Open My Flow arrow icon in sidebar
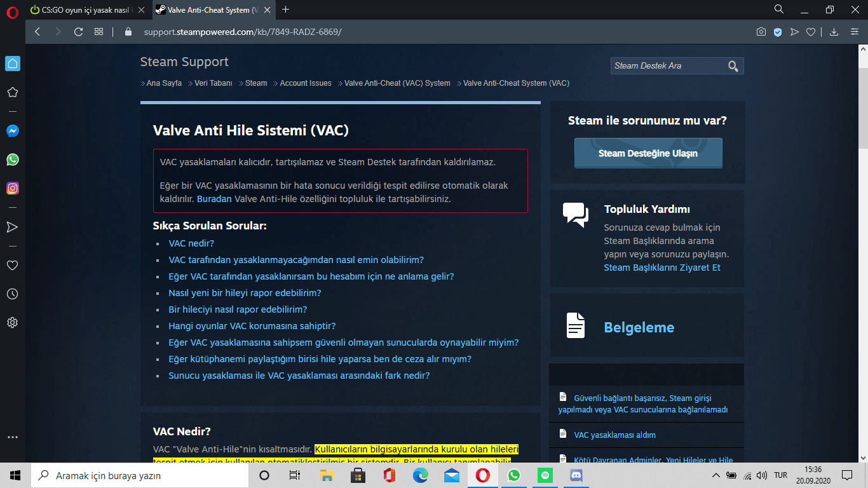 tap(12, 227)
